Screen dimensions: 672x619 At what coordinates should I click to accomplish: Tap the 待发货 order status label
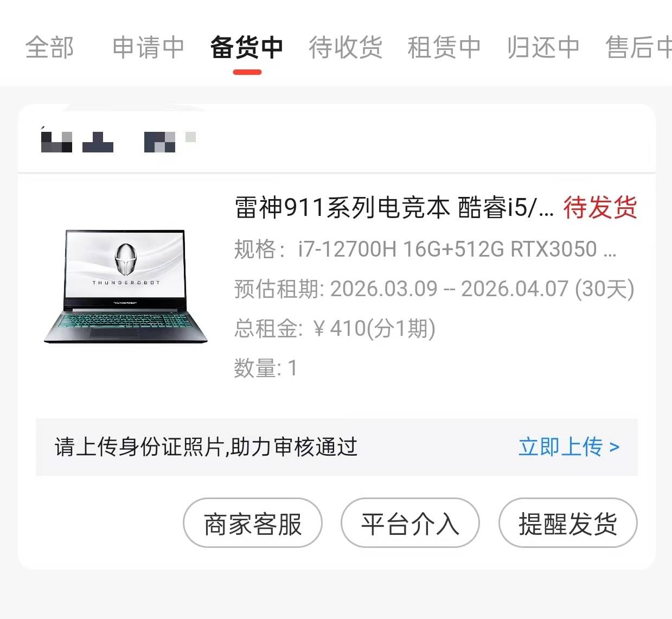click(600, 208)
